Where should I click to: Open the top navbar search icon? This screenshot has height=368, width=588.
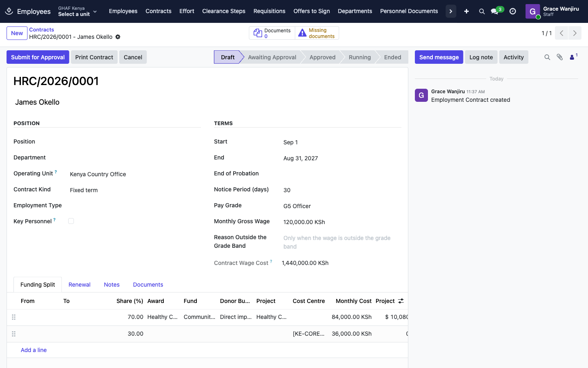point(482,11)
